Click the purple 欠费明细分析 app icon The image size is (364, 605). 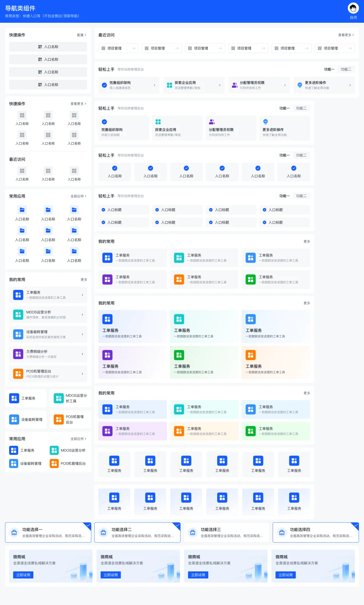tap(18, 354)
